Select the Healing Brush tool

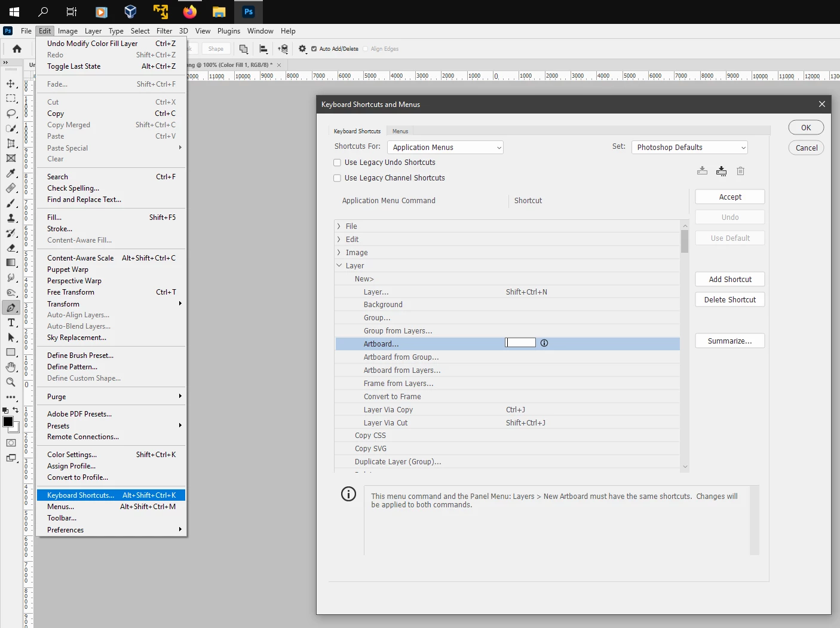pos(11,188)
